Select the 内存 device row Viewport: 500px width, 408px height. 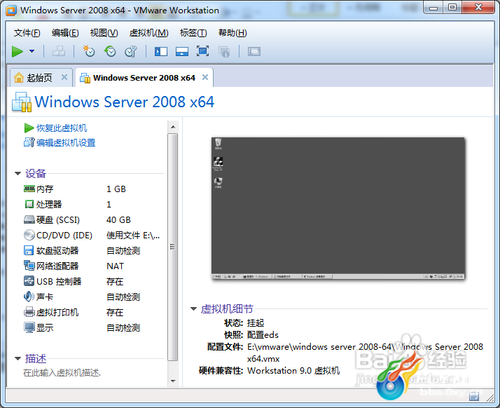[x=93, y=189]
